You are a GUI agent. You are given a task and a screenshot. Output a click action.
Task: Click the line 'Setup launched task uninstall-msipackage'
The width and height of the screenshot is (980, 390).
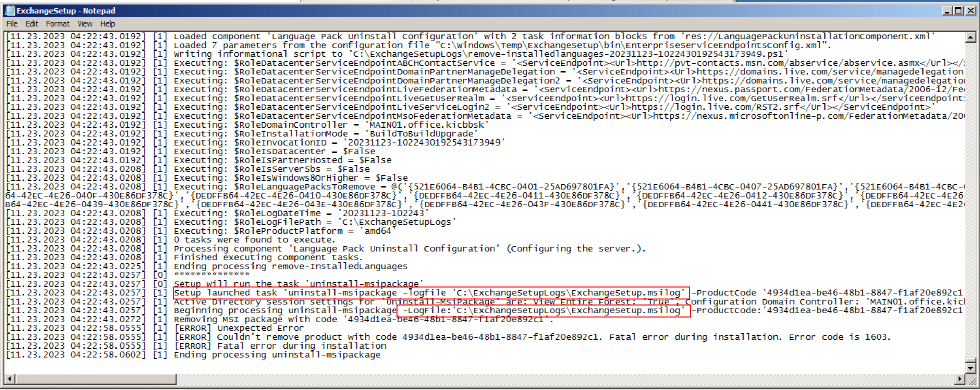click(x=485, y=293)
